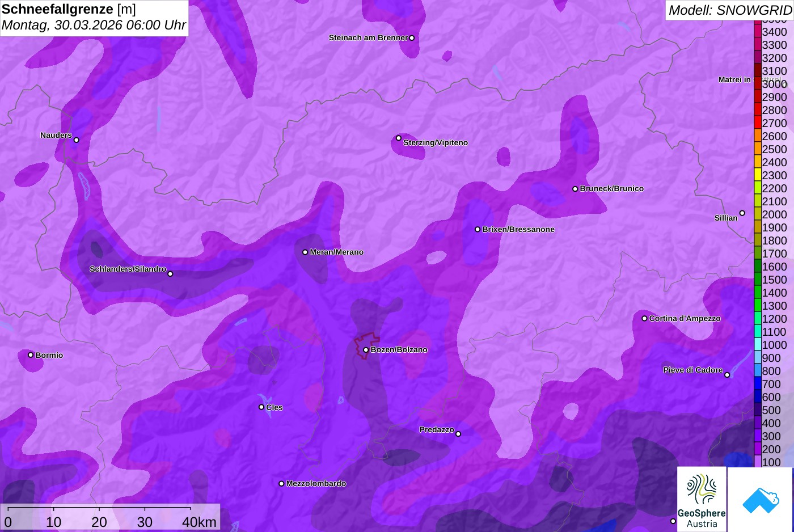The width and height of the screenshot is (794, 532).
Task: Click the 3400 legend value
Action: pos(774,32)
